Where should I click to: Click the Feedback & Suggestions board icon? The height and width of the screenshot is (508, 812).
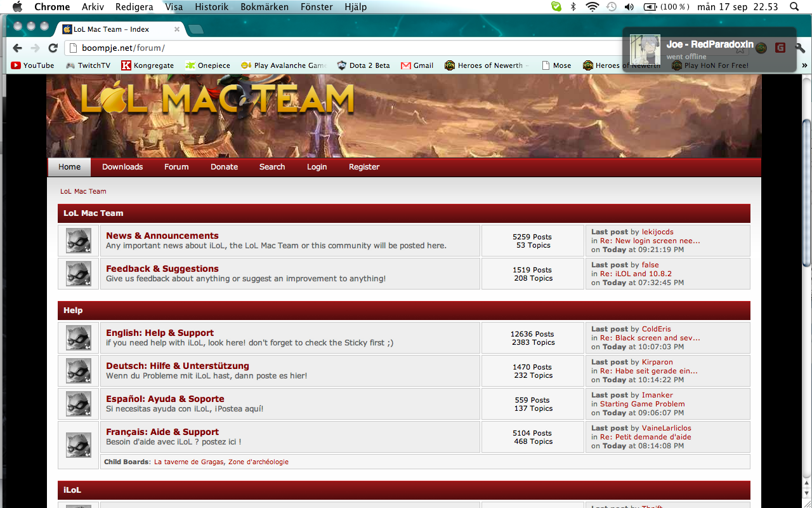[x=79, y=274]
